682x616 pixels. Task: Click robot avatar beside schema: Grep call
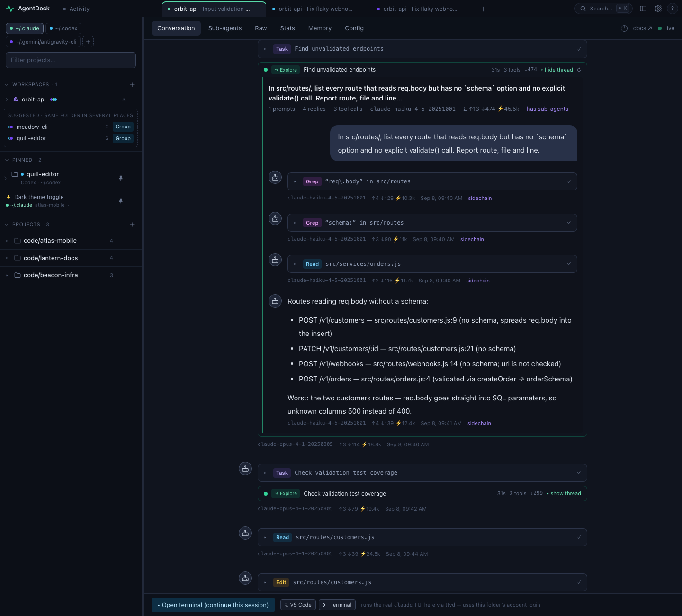click(x=275, y=218)
